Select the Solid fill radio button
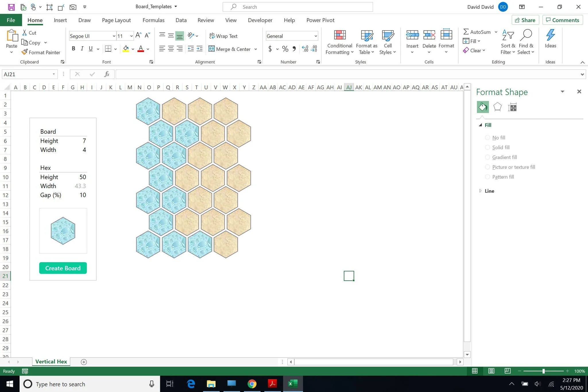The width and height of the screenshot is (588, 392). coord(487,147)
